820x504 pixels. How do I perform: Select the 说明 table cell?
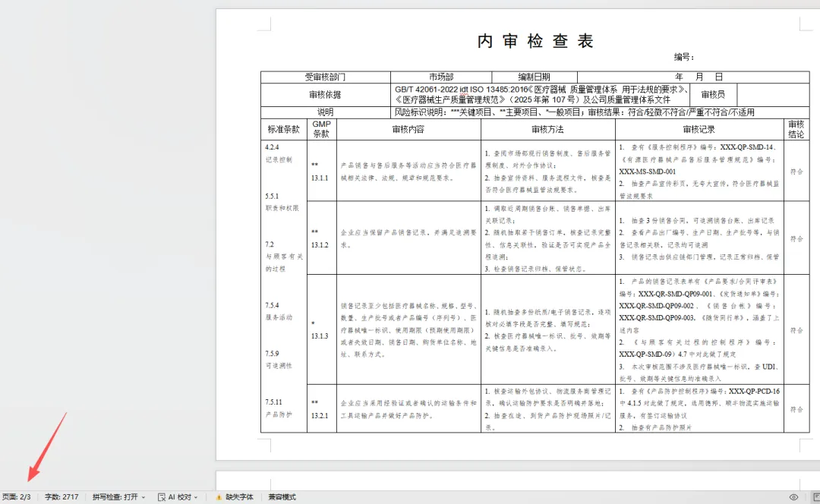tap(325, 112)
